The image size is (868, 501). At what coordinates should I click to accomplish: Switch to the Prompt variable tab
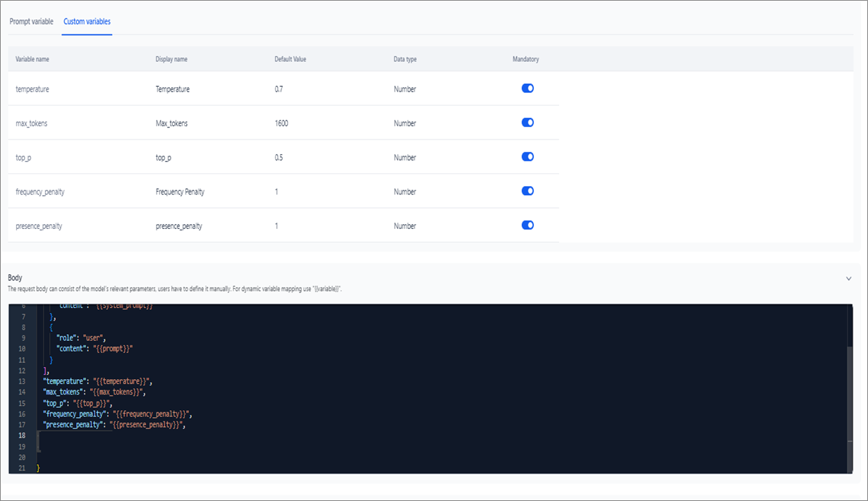(x=31, y=22)
